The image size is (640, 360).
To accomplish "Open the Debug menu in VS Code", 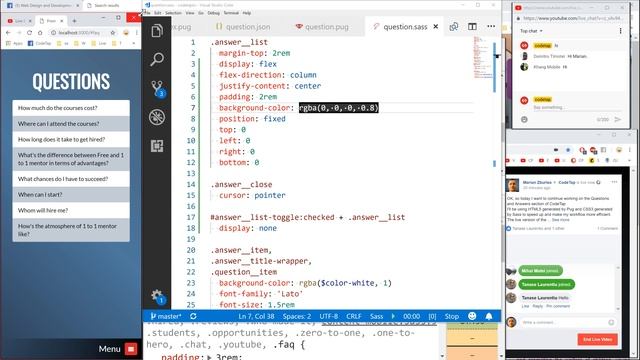I will tap(213, 13).
